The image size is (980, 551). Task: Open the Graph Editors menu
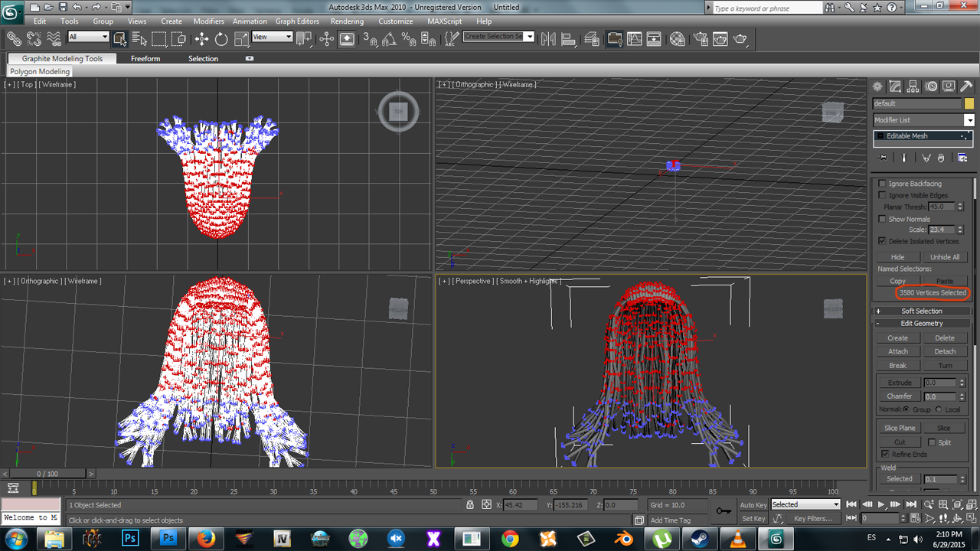pyautogui.click(x=298, y=21)
